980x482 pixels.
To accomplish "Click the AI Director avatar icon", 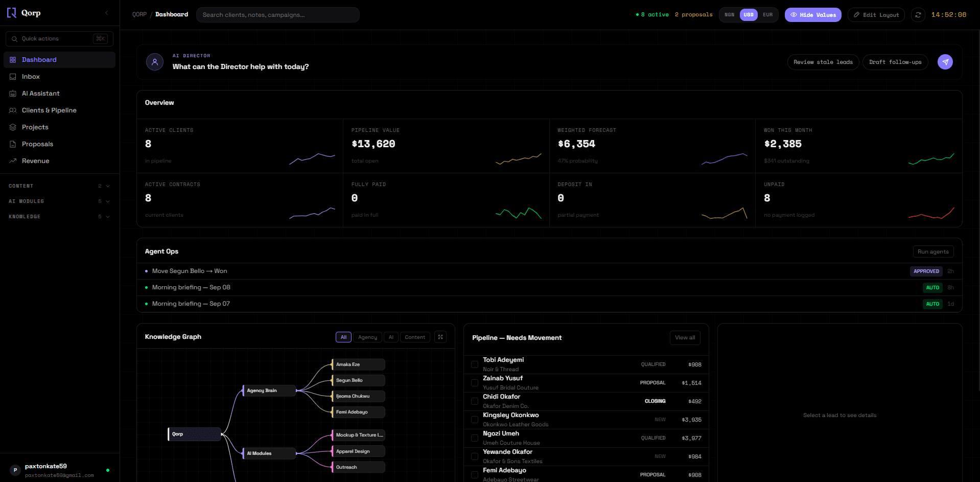I will [155, 62].
